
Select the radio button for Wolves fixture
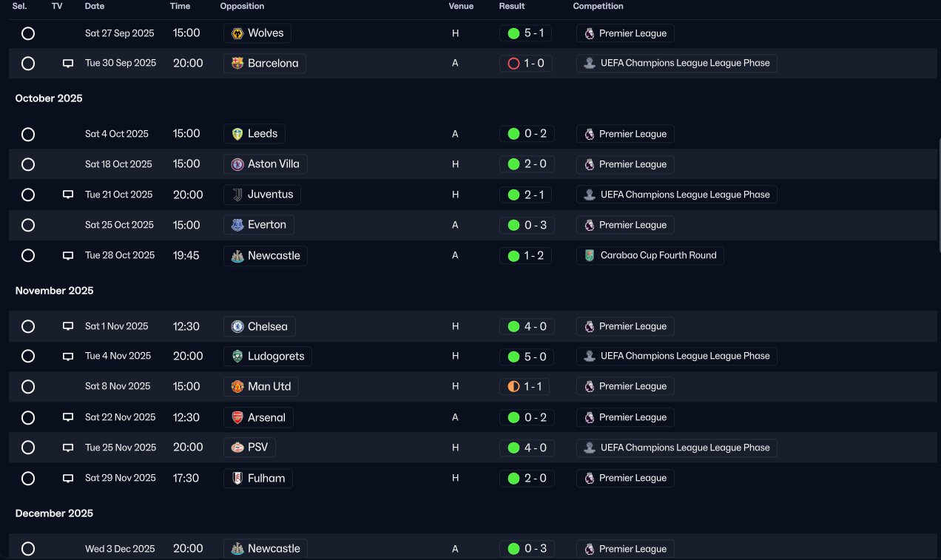point(28,33)
